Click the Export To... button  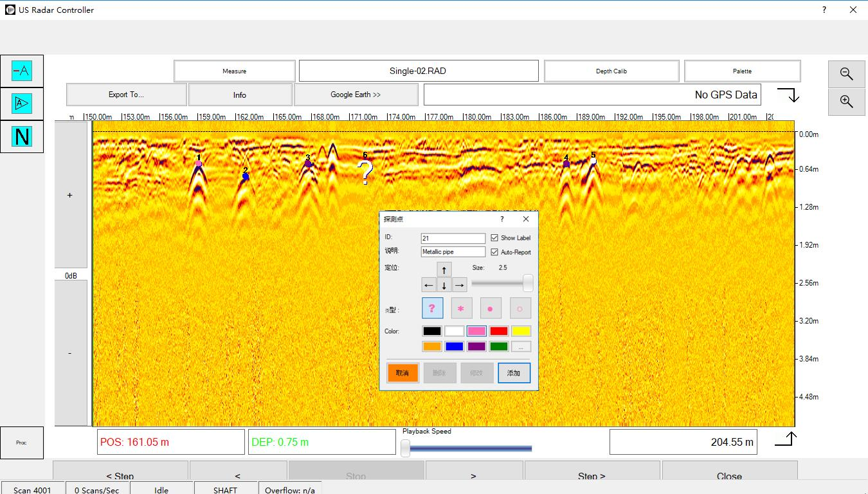tap(126, 95)
